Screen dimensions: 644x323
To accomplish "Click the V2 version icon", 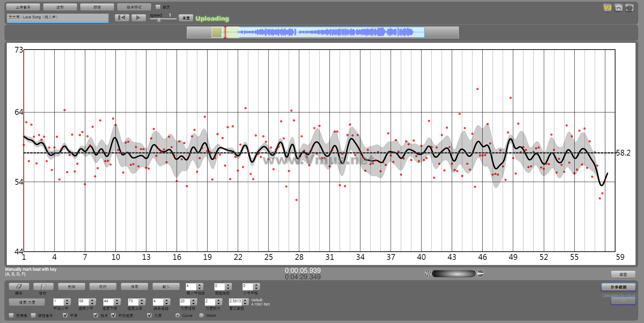I will pyautogui.click(x=607, y=8).
